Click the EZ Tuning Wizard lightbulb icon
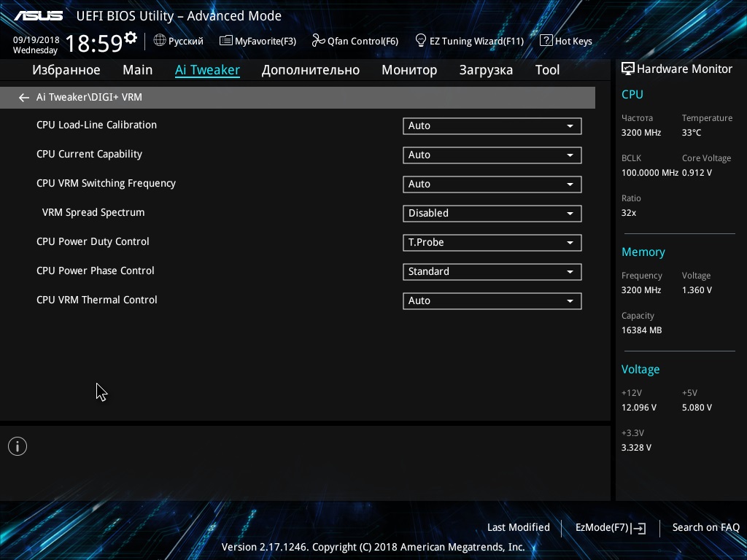The height and width of the screenshot is (560, 747). coord(421,41)
